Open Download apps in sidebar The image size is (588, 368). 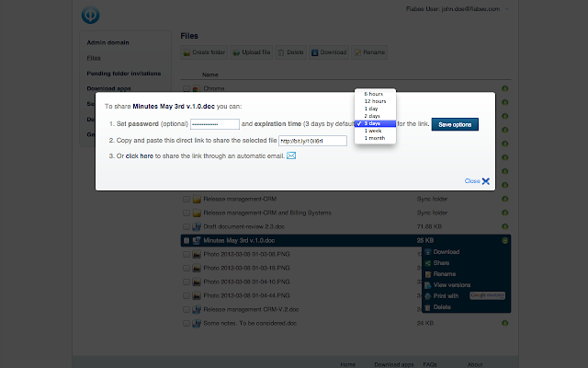108,88
